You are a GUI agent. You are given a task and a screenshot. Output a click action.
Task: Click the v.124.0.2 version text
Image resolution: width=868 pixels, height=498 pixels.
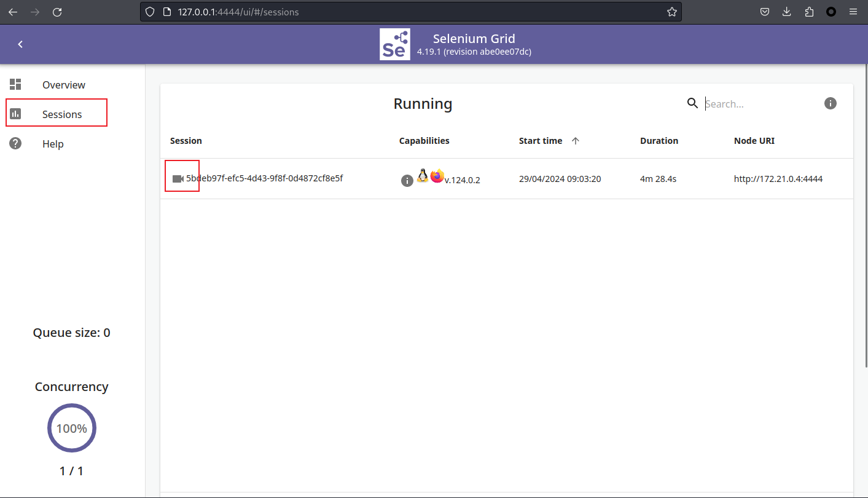[x=463, y=180]
